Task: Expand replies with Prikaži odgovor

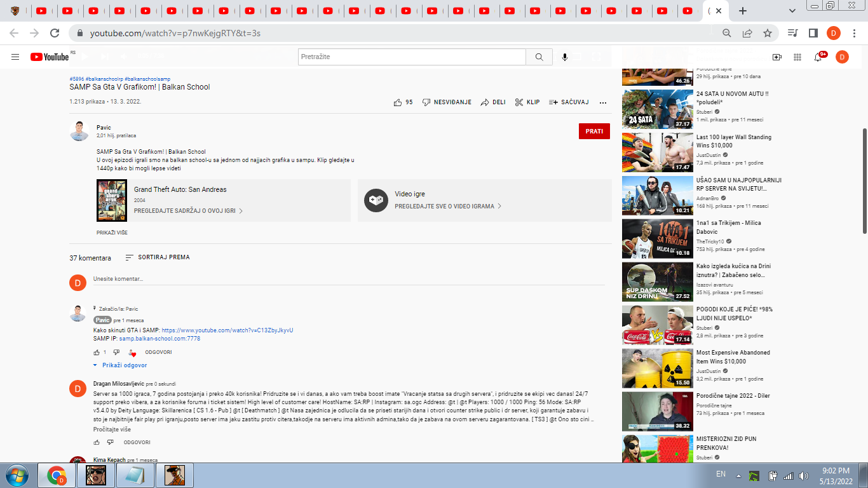Action: (120, 365)
